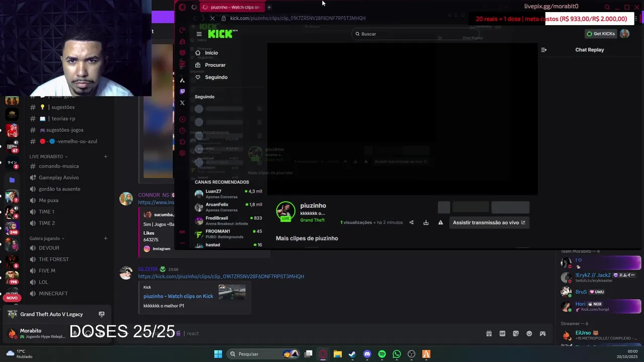
Task: Go to Início in Kick sidebar
Action: tap(212, 53)
